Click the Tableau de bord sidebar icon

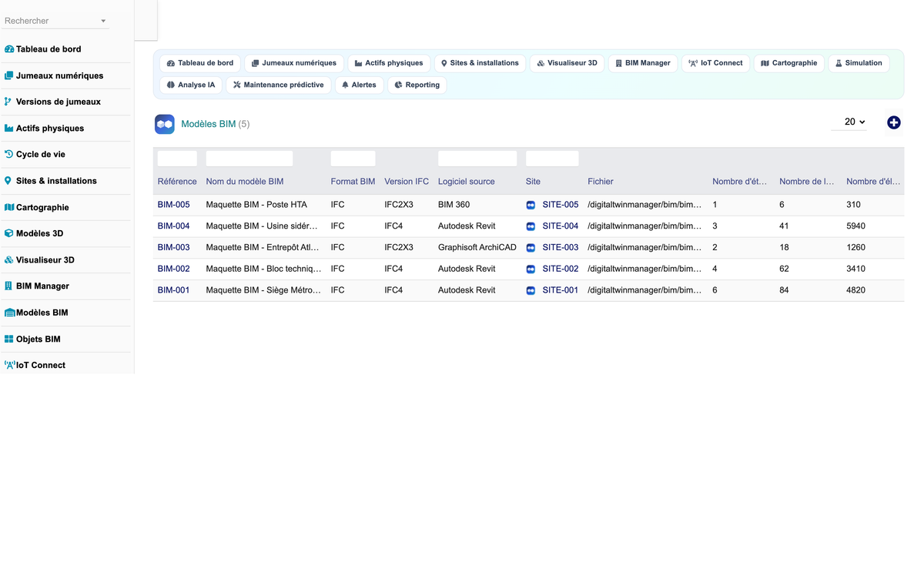(x=9, y=49)
